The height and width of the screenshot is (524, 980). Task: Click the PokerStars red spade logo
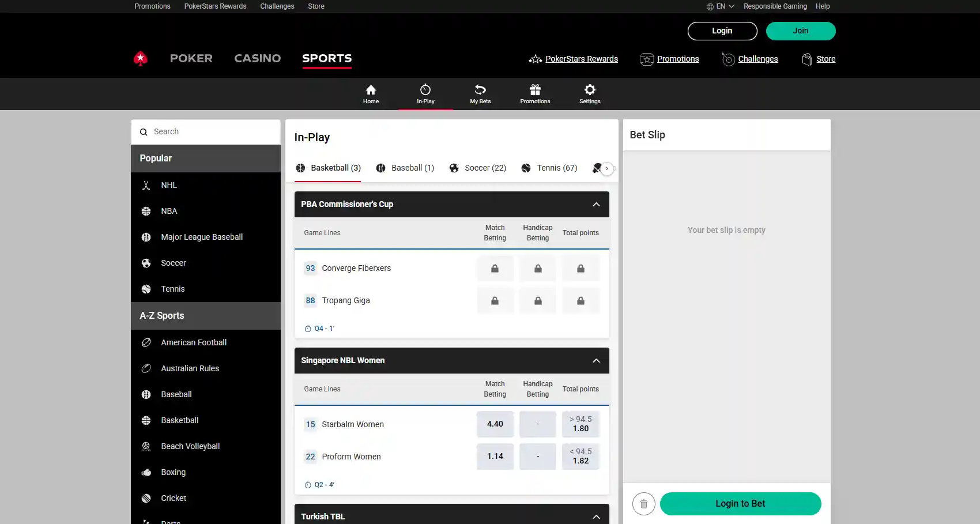(x=140, y=58)
